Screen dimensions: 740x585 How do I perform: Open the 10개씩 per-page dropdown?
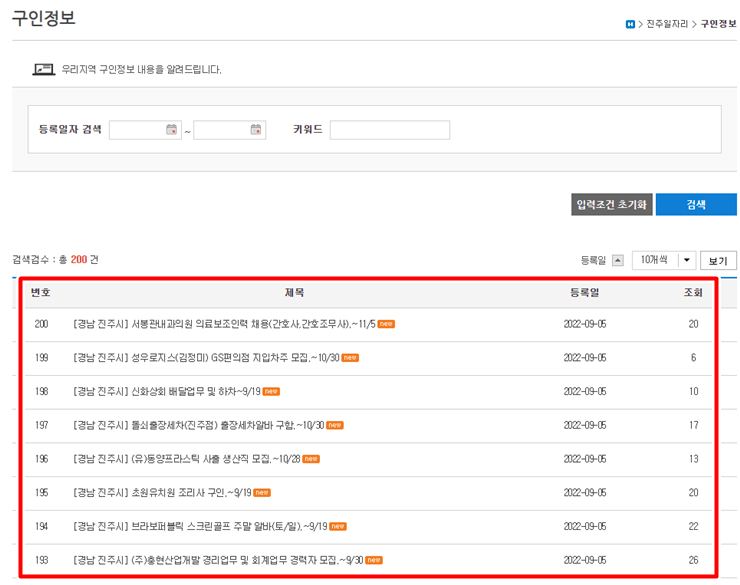tap(664, 260)
